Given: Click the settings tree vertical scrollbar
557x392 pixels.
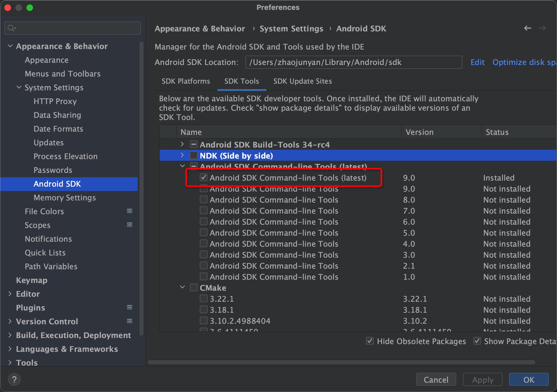Looking at the screenshot, I should pos(141,189).
